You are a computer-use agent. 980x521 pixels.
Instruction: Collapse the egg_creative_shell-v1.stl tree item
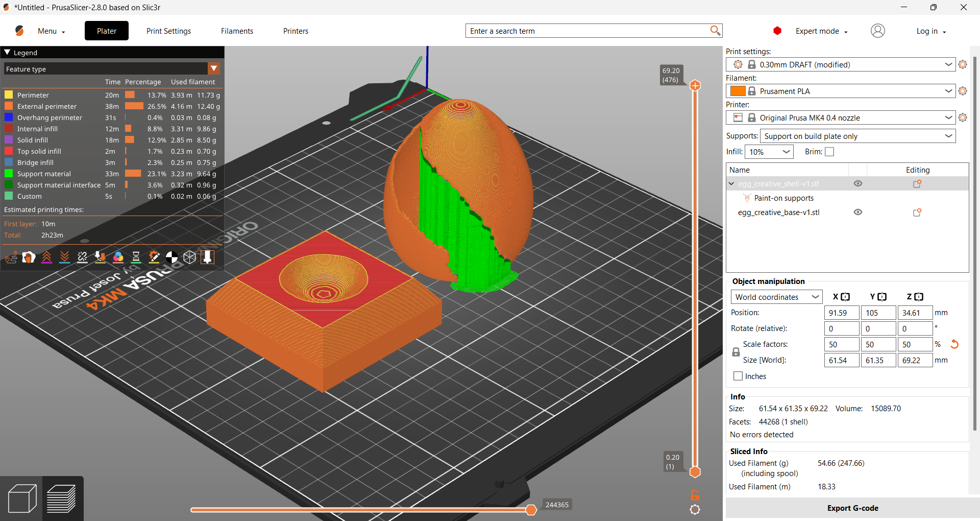(731, 184)
